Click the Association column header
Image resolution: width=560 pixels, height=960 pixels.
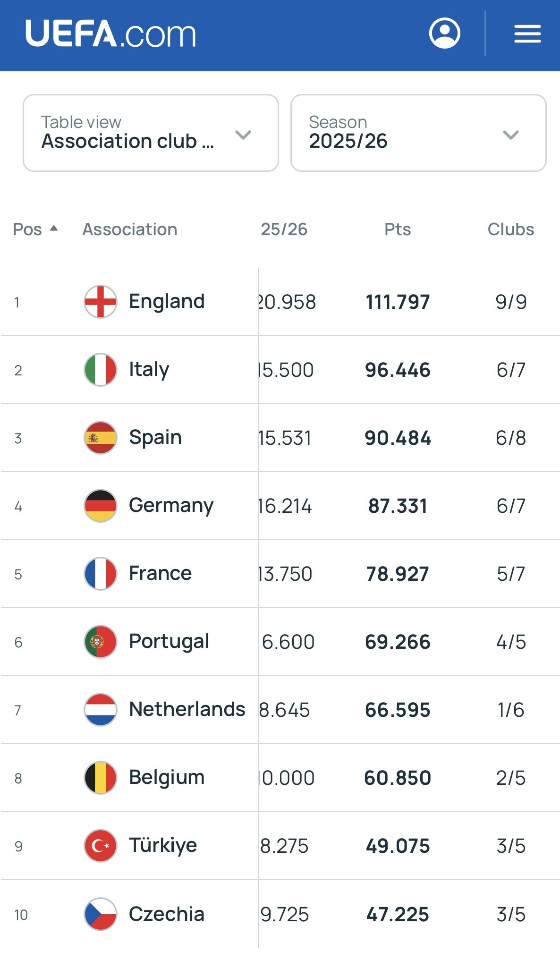click(x=130, y=229)
